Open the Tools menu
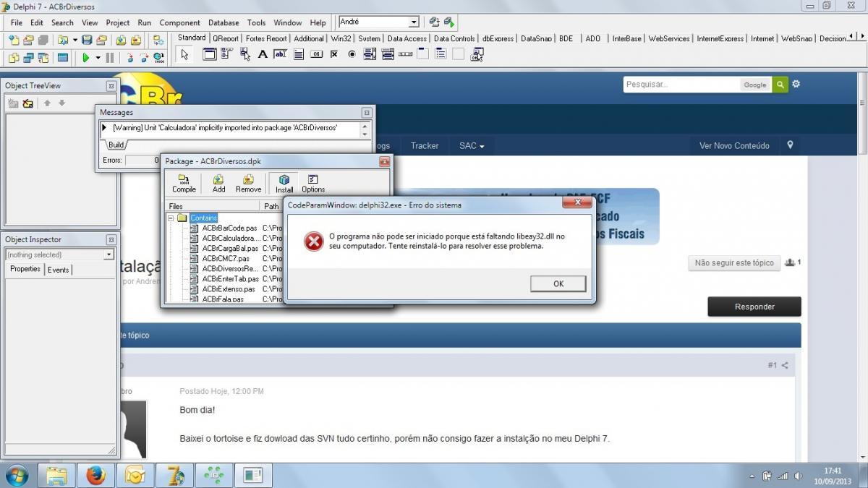 point(256,22)
